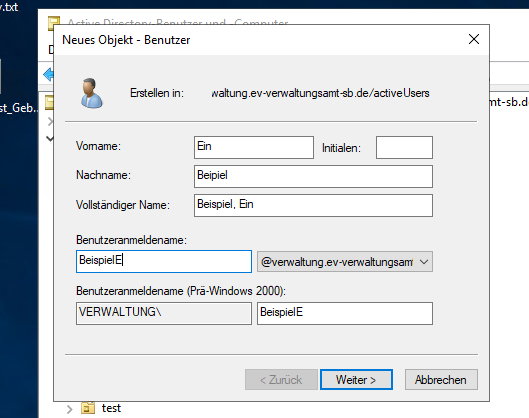Click the Abbrechen button

tap(441, 380)
